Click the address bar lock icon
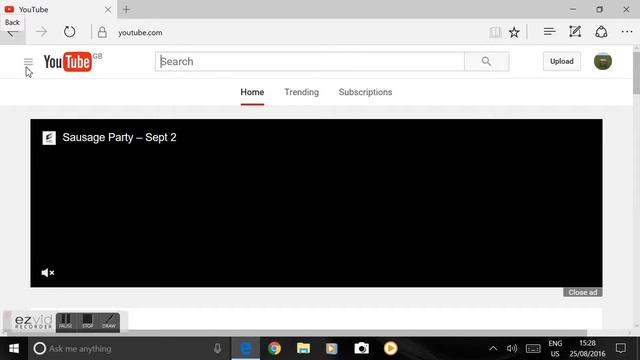Viewport: 640px width, 360px height. pyautogui.click(x=102, y=32)
